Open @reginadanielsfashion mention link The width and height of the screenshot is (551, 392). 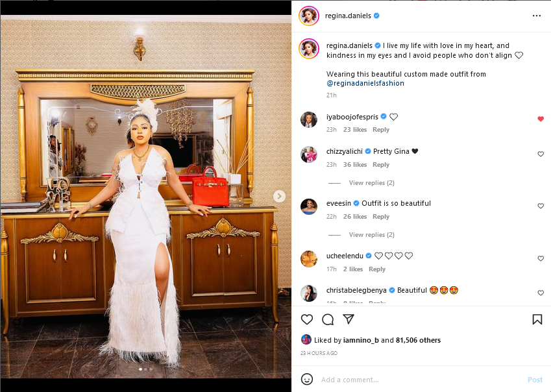(x=365, y=83)
